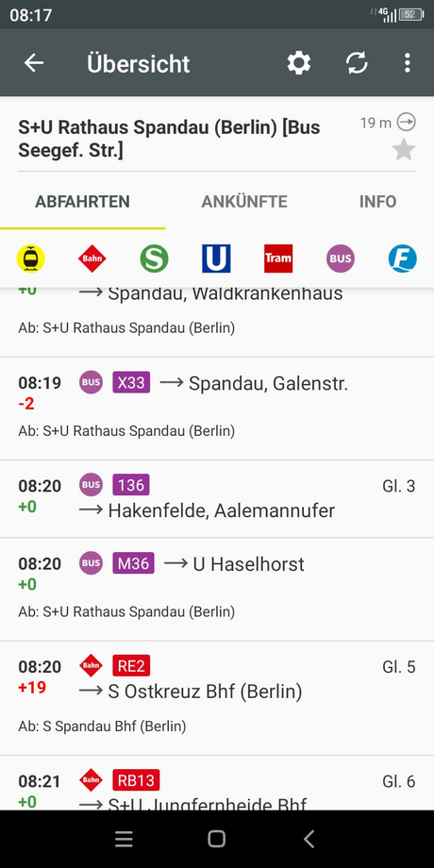Expand the M36 to U Haselhorst entry

click(217, 589)
